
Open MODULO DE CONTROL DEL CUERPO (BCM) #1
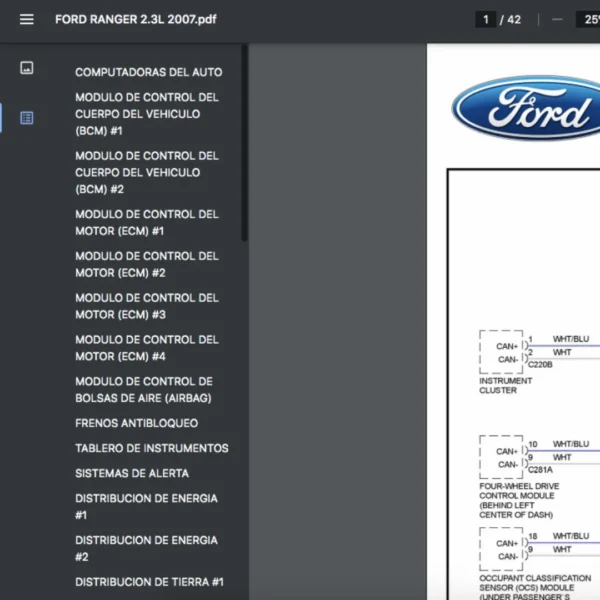(147, 114)
